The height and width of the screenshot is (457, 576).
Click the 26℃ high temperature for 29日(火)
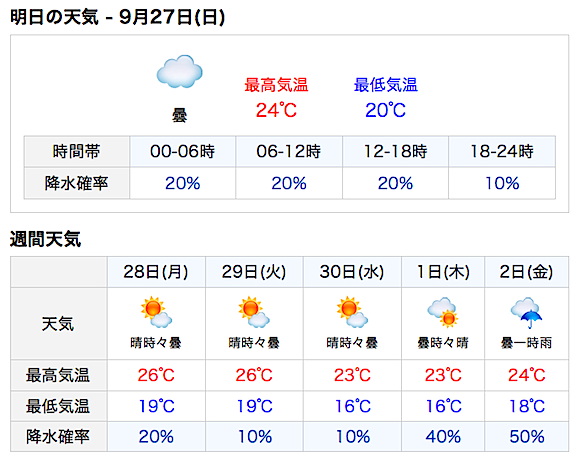pos(254,375)
